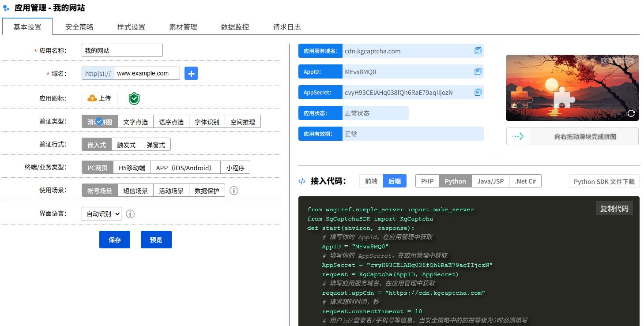Open the 界面语言 自动识别 dropdown
Image resolution: width=644 pixels, height=326 pixels.
click(102, 214)
